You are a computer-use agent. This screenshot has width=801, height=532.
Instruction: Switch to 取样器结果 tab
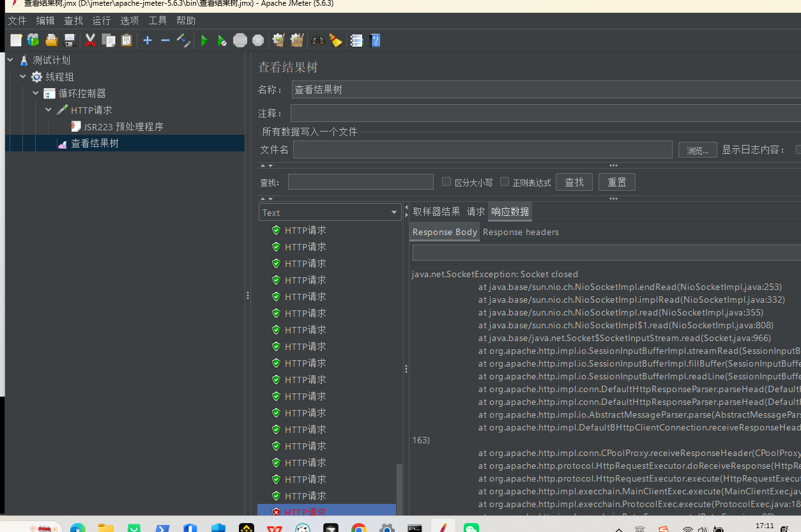[436, 211]
